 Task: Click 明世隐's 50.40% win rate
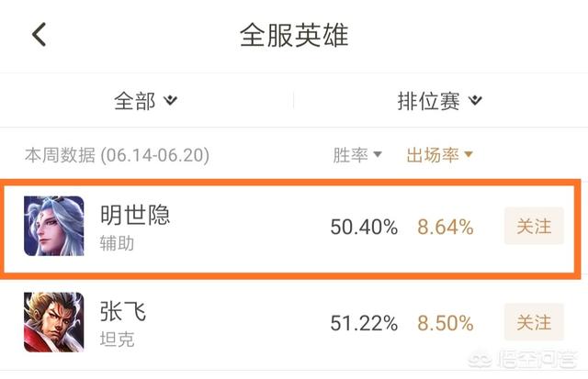click(364, 227)
